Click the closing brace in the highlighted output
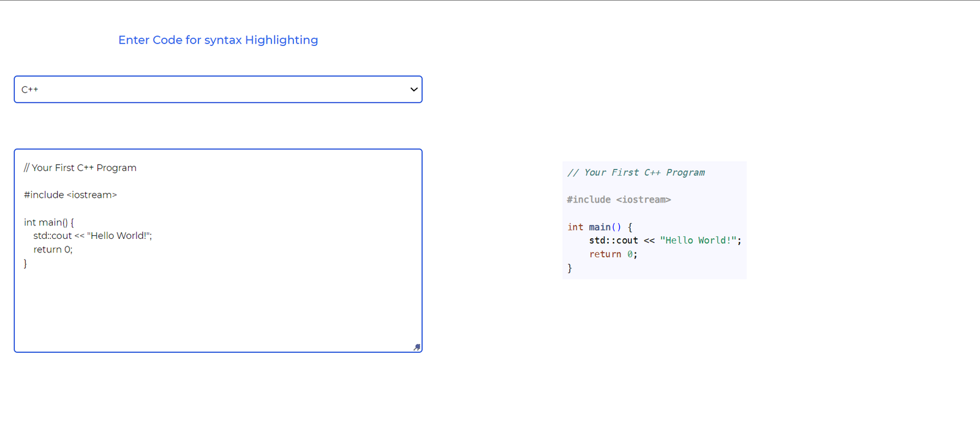Viewport: 980px width, 438px height. 570,268
